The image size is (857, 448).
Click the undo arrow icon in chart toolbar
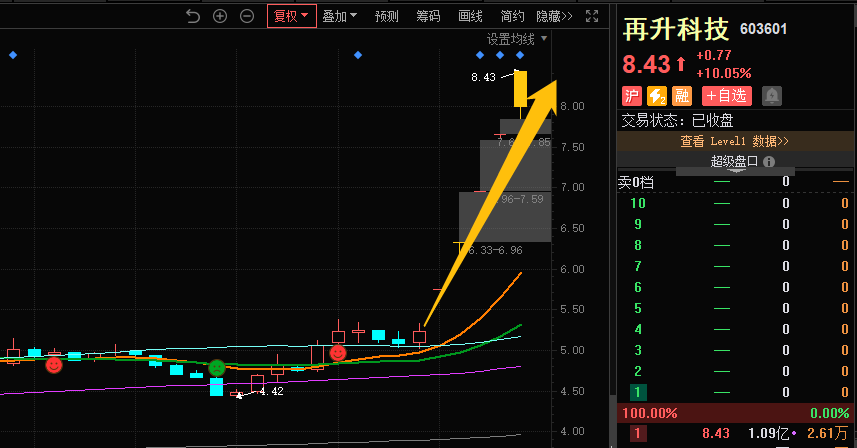coord(193,16)
